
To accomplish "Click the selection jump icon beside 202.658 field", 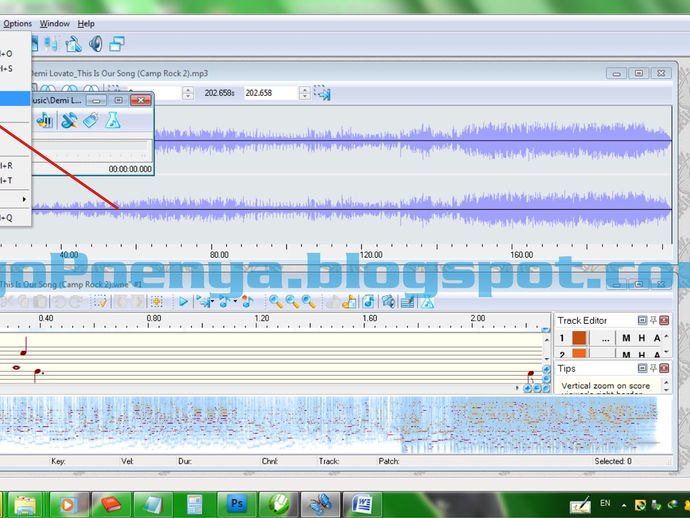I will click(323, 93).
